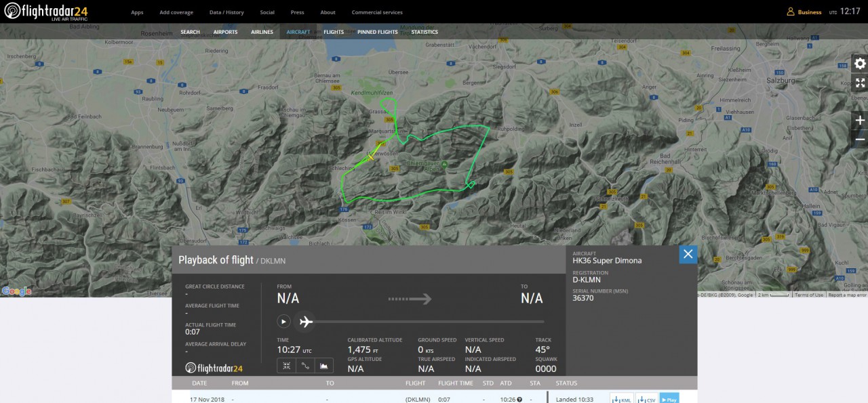This screenshot has height=403, width=868.
Task: Click the Flightradar24 logo at top
Action: click(45, 12)
